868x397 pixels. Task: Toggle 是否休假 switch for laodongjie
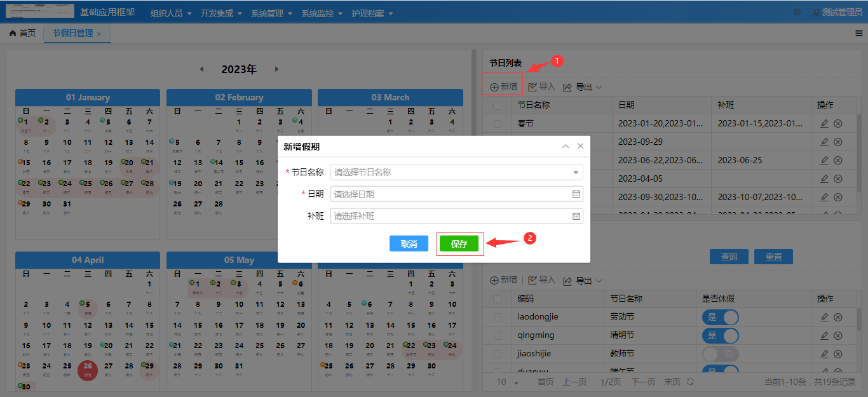point(720,317)
